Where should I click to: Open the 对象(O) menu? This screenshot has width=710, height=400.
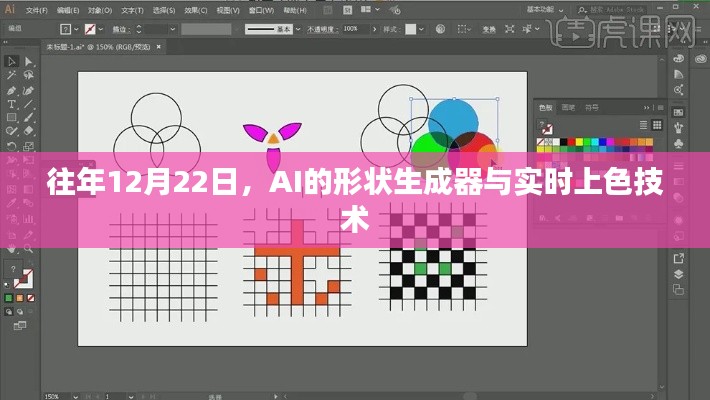[100, 10]
